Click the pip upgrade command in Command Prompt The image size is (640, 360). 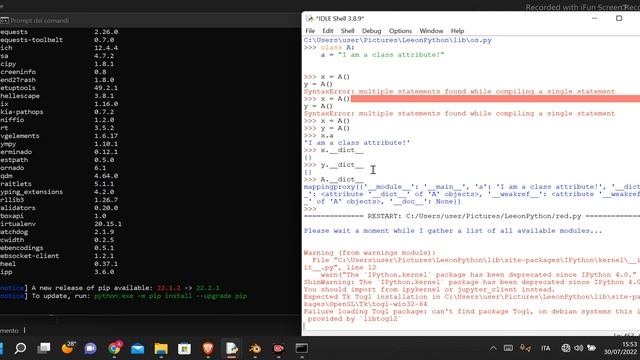click(171, 296)
